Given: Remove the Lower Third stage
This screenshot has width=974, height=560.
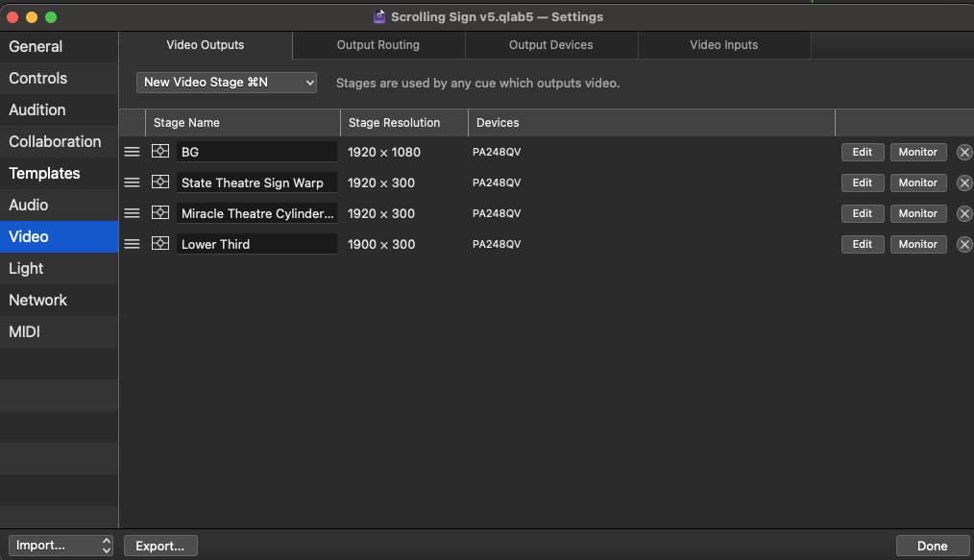Looking at the screenshot, I should coord(964,244).
